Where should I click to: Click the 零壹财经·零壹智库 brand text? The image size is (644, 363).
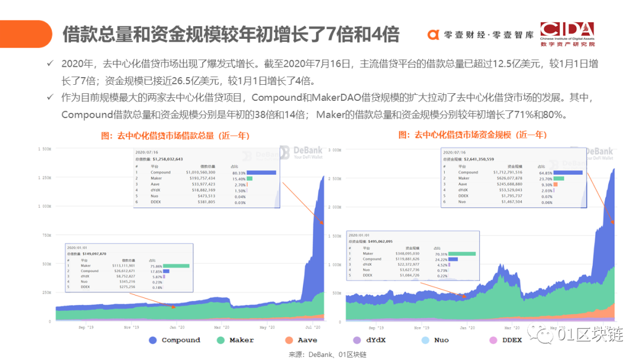tap(488, 35)
